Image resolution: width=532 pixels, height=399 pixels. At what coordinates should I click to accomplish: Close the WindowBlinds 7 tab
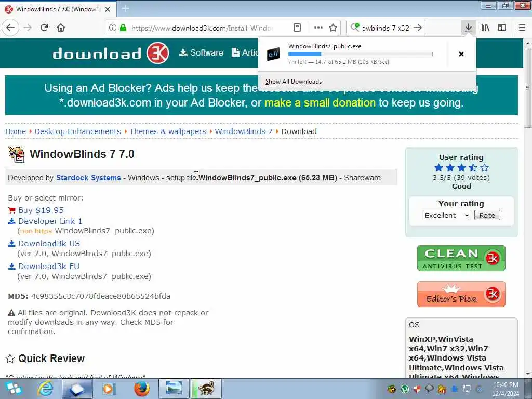[x=108, y=9]
